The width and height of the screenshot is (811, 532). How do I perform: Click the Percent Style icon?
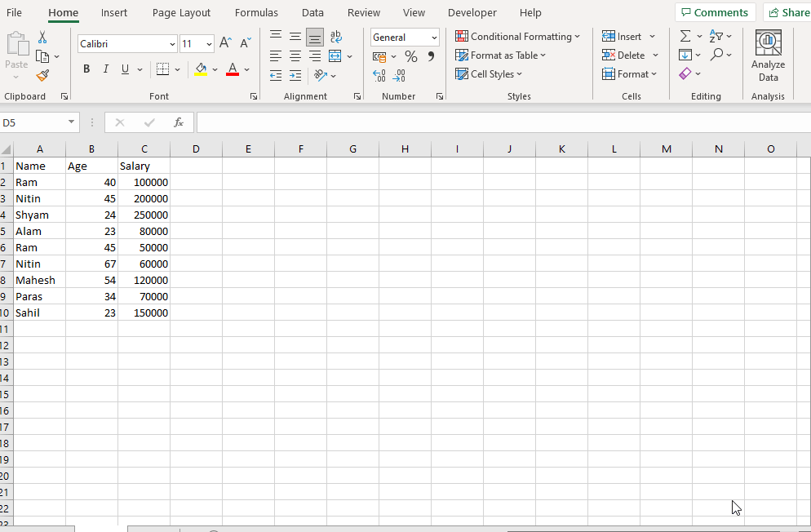(411, 55)
